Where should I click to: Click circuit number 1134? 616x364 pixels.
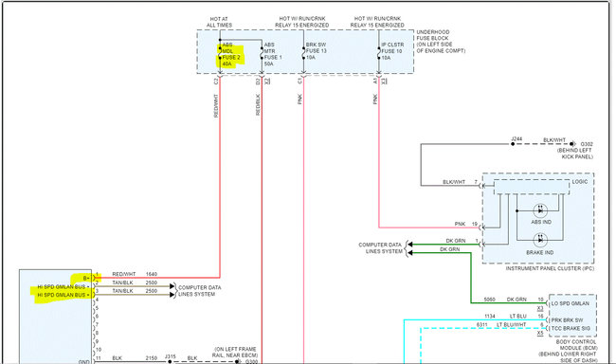tap(490, 316)
